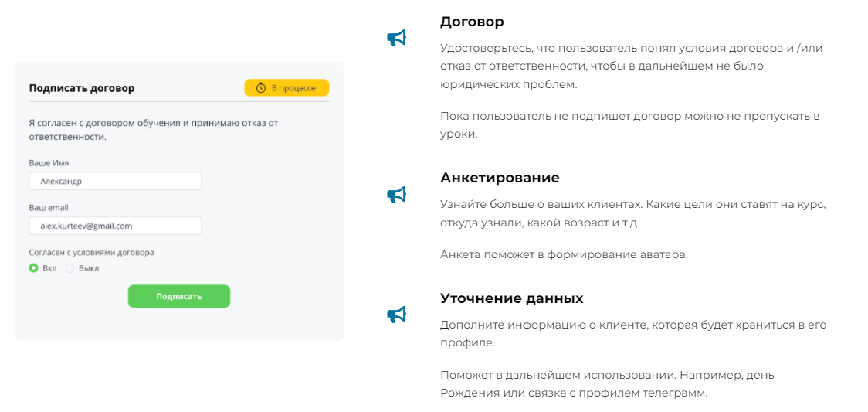Click the clock icon in the status badge
The height and width of the screenshot is (412, 868).
click(261, 88)
